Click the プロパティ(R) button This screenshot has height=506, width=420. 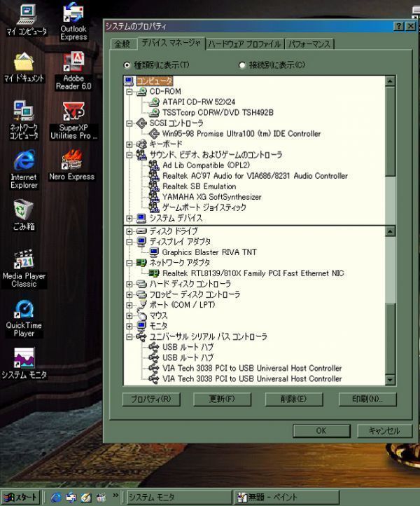(x=151, y=399)
